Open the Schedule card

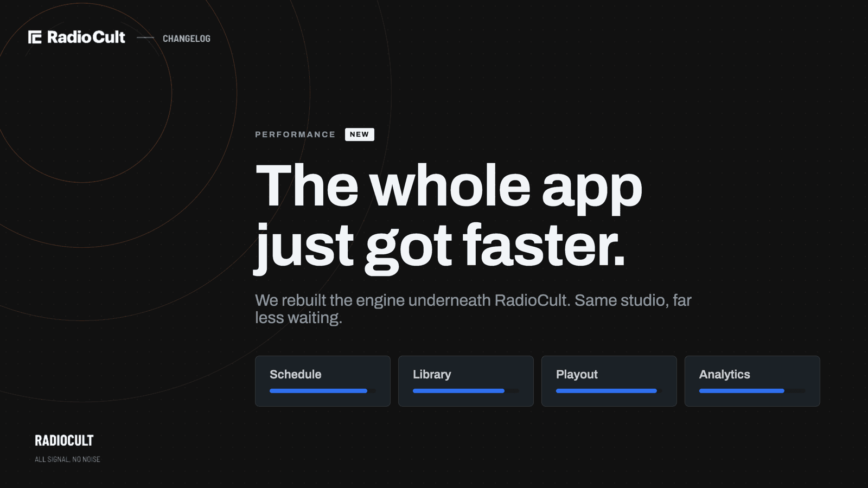pos(323,381)
